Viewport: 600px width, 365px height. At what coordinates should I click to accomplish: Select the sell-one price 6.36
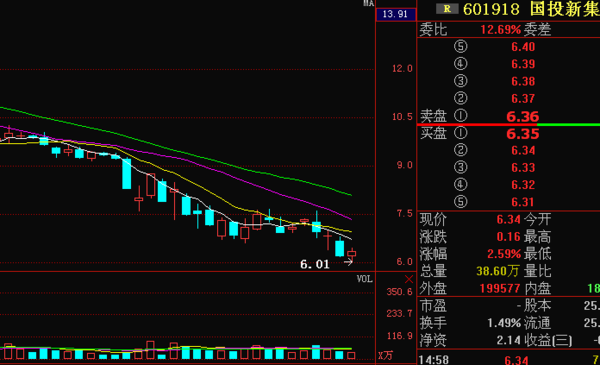523,116
